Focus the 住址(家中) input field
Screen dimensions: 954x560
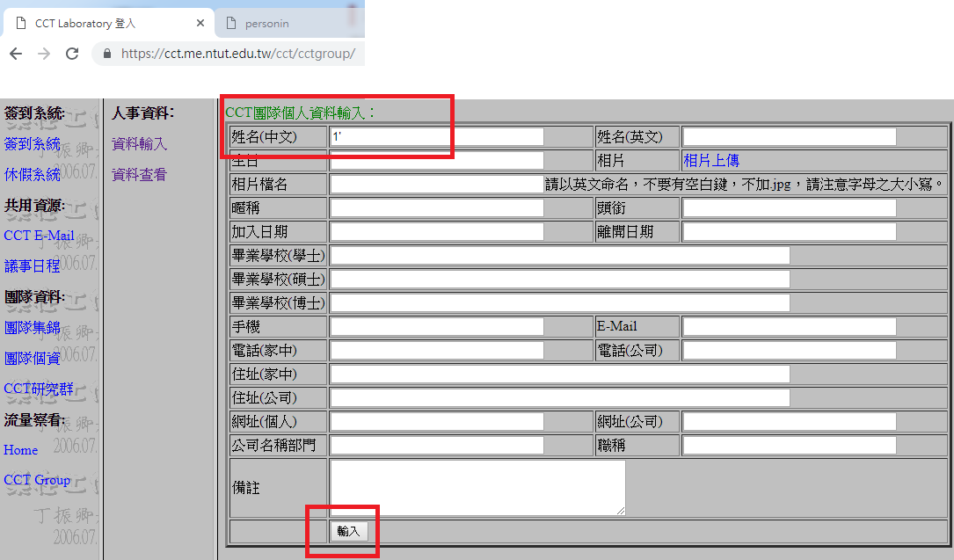tap(560, 374)
